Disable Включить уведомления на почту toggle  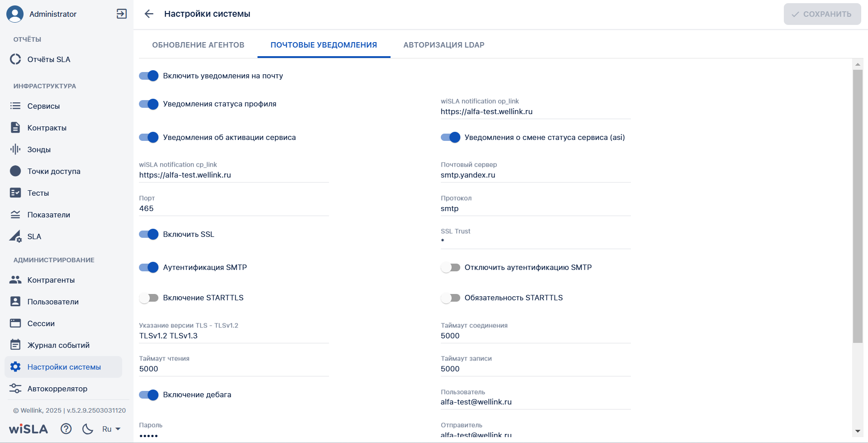(149, 76)
